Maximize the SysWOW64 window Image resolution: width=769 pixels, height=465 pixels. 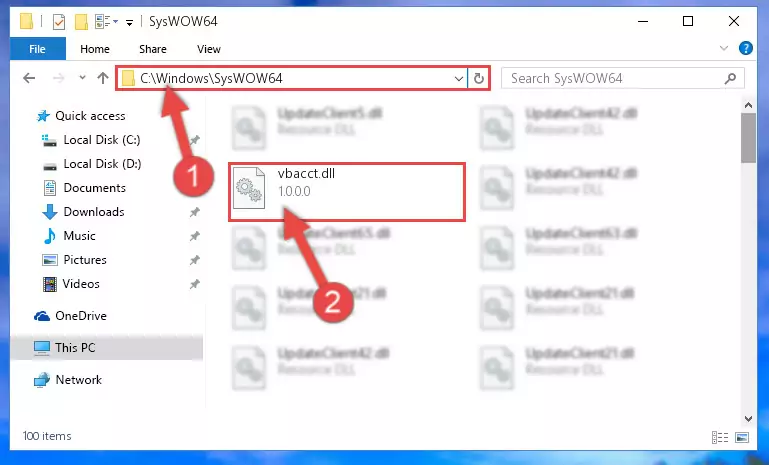(x=688, y=22)
